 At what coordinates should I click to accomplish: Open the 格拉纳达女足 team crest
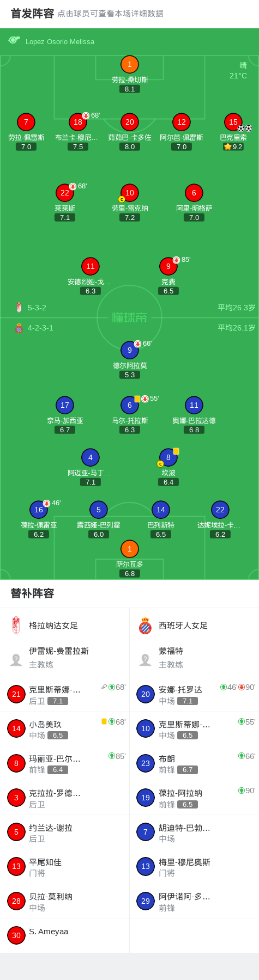pyautogui.click(x=16, y=626)
